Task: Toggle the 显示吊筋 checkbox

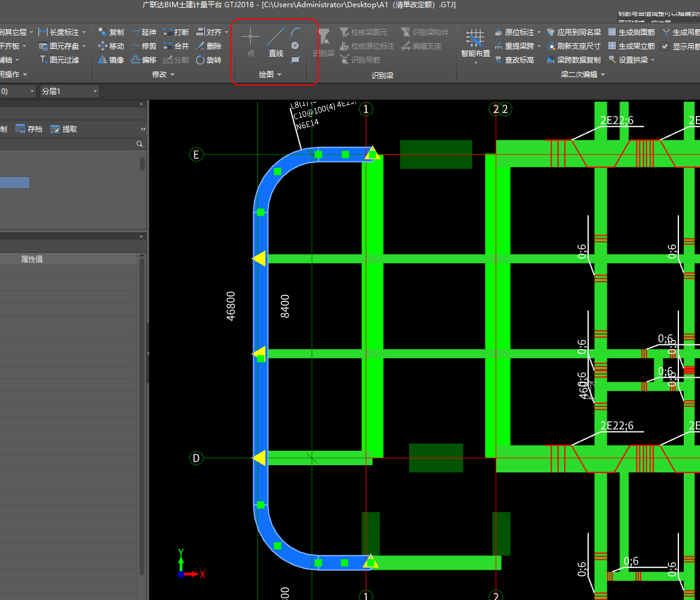Action: [x=665, y=46]
